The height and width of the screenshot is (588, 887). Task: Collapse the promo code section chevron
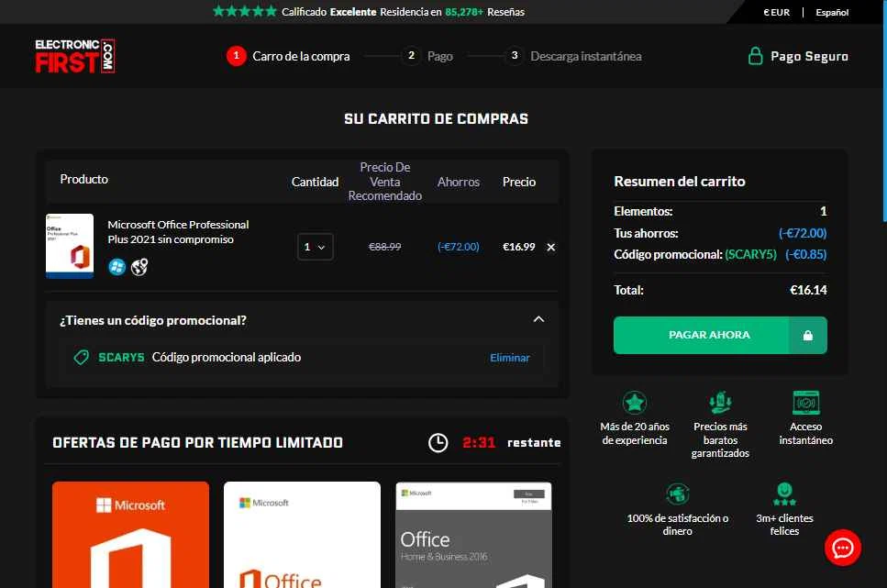(538, 320)
